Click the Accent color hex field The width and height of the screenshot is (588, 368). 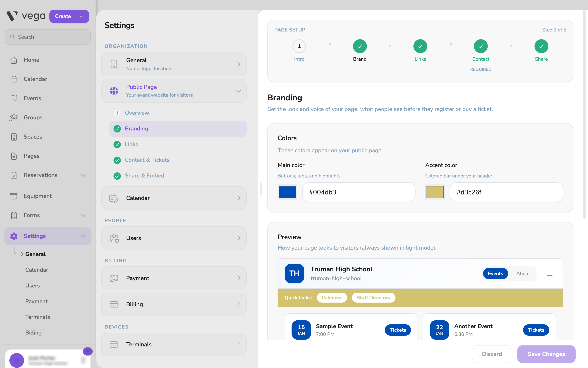pyautogui.click(x=506, y=192)
